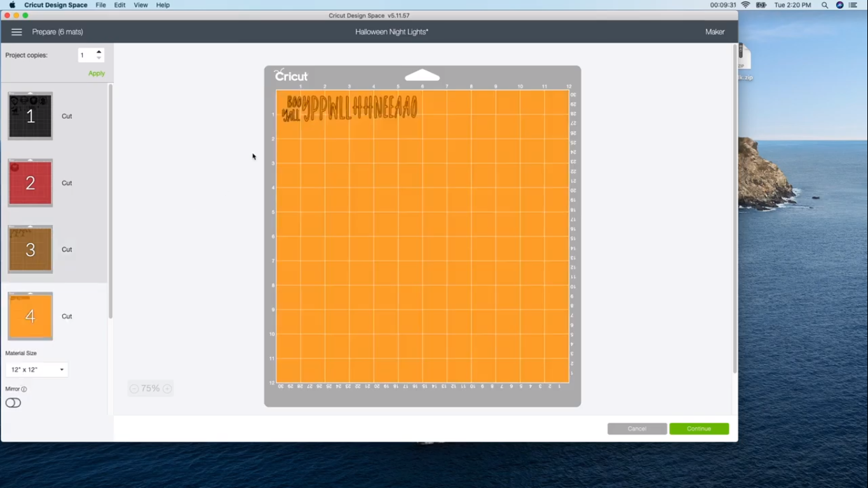
Task: Select the black mat 1 thumbnail
Action: pyautogui.click(x=30, y=115)
